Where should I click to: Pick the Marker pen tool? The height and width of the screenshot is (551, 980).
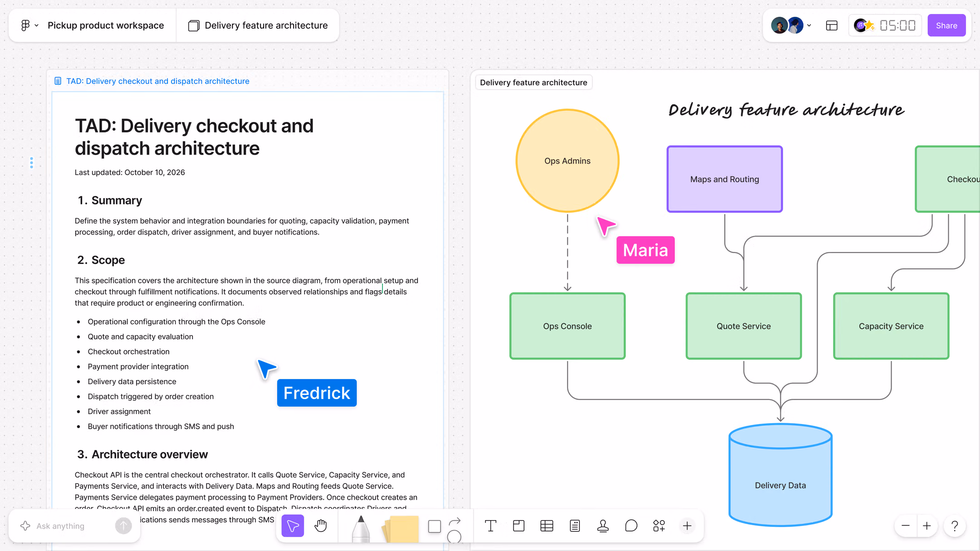[x=361, y=528]
